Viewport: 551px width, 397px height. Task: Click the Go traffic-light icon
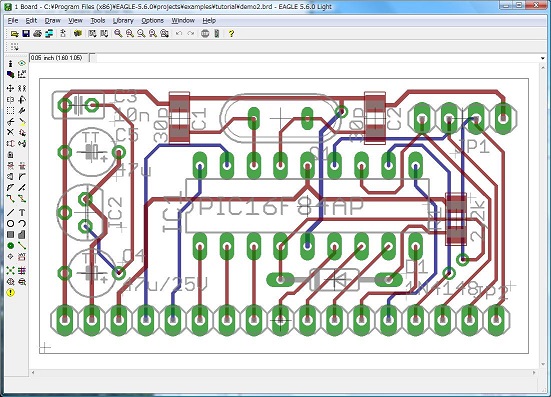point(217,34)
